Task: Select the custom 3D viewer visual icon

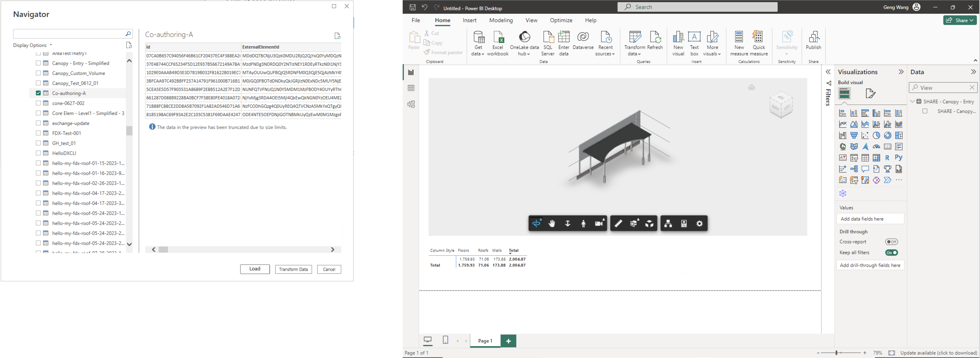Action: point(843,193)
